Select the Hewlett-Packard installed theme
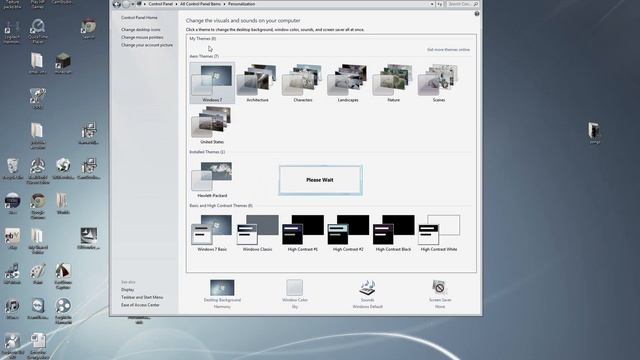 pos(212,179)
